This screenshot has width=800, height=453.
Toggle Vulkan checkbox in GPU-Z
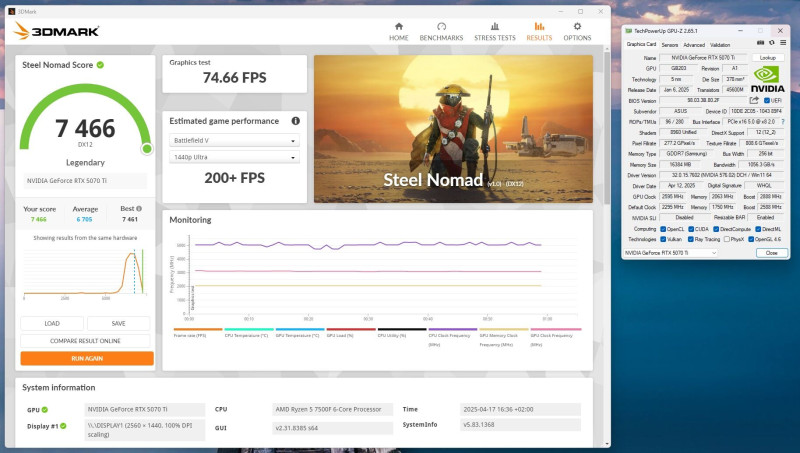(663, 239)
